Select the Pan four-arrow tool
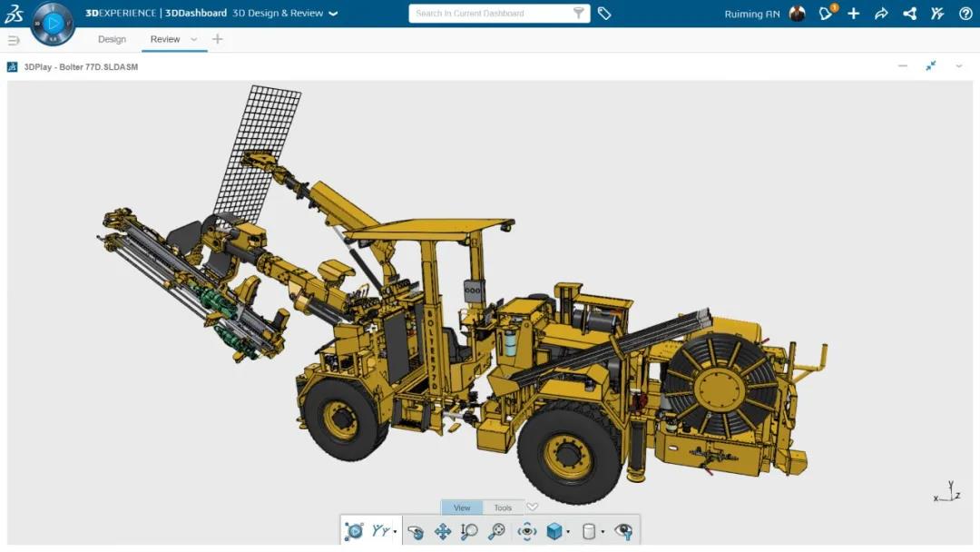Screen dimensions: 980x552 click(443, 531)
